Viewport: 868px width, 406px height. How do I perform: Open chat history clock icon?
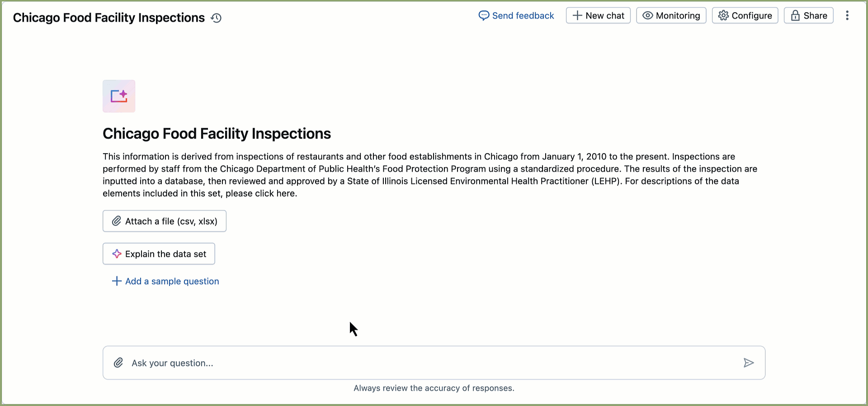217,18
